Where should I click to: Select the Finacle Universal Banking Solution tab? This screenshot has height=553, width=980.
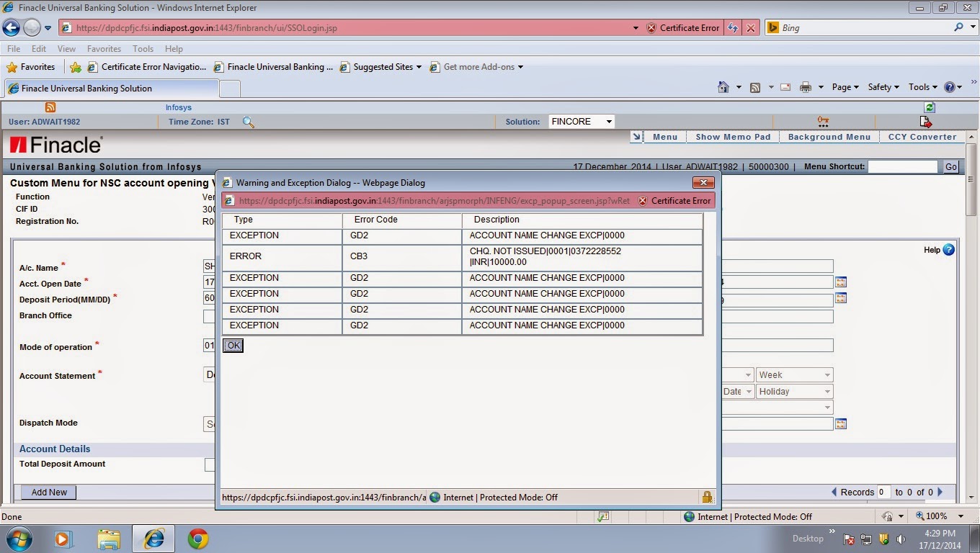111,89
